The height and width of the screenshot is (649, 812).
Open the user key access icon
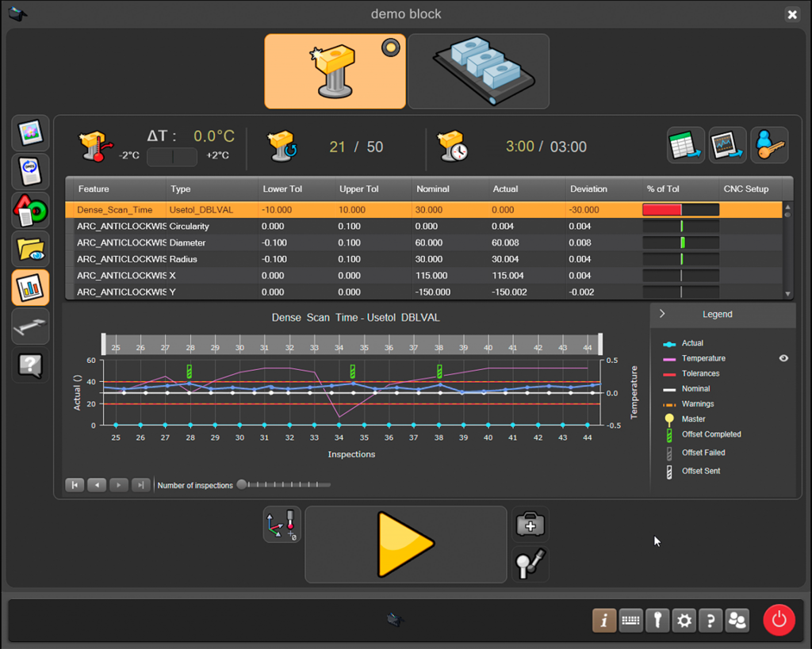[769, 146]
